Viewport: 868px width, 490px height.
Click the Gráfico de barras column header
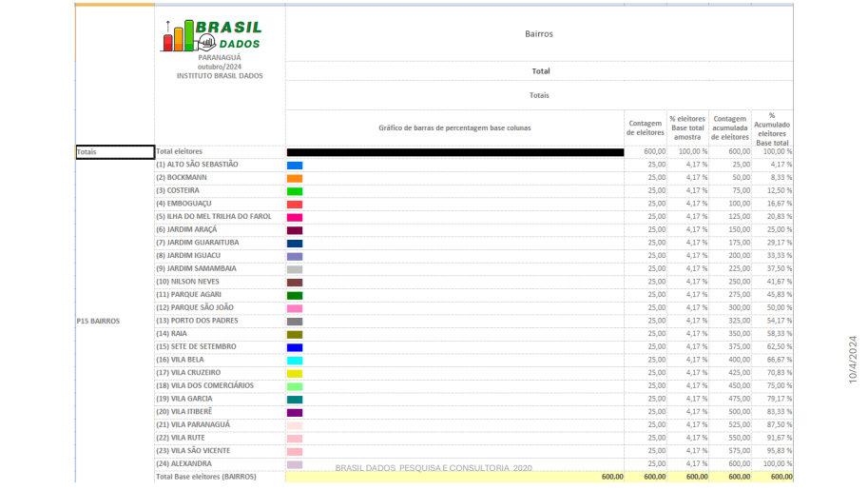pyautogui.click(x=454, y=128)
